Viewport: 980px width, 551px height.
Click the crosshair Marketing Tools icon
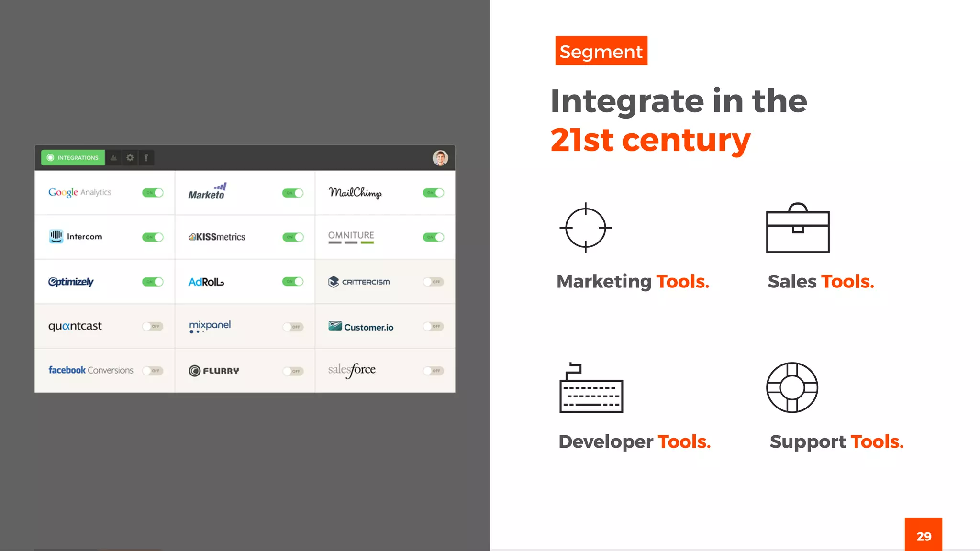(586, 228)
